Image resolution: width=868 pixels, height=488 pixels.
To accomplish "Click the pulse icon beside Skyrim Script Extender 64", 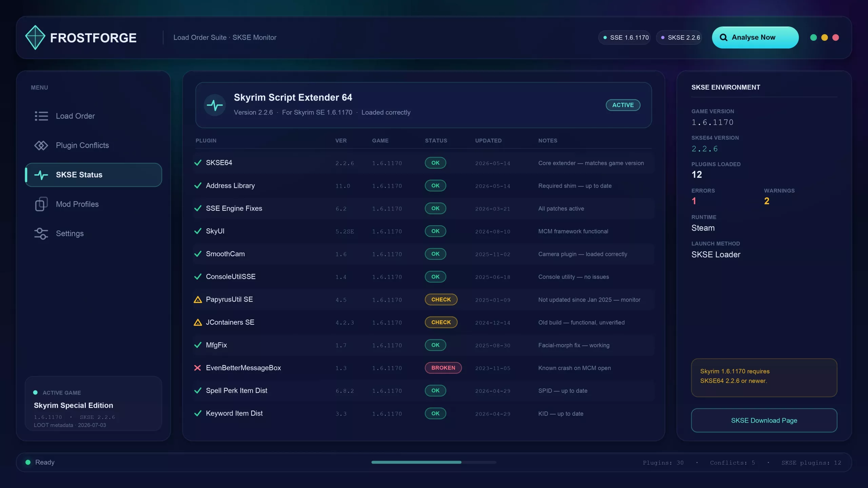I will (x=215, y=105).
